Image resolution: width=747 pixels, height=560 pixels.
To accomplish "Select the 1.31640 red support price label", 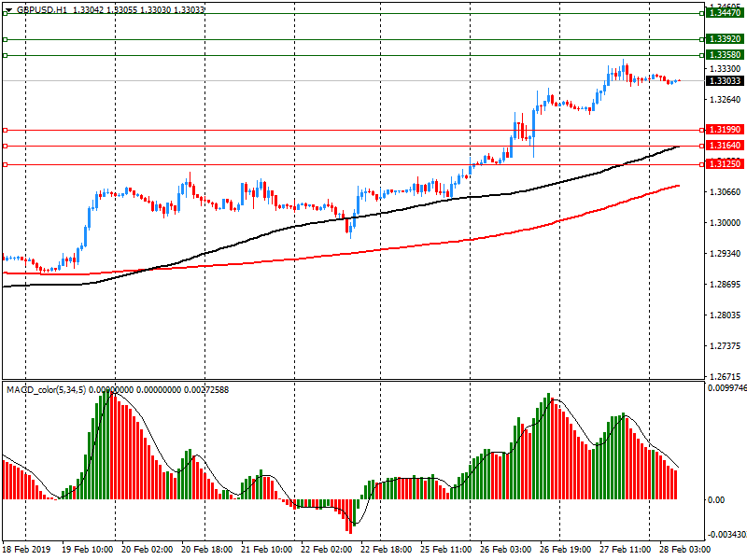I will [725, 146].
